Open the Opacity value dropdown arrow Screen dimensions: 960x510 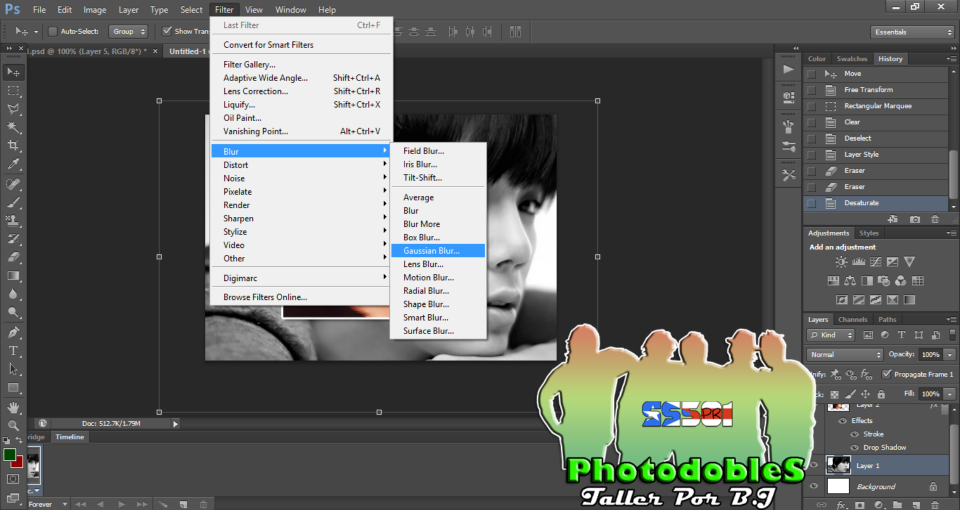950,354
